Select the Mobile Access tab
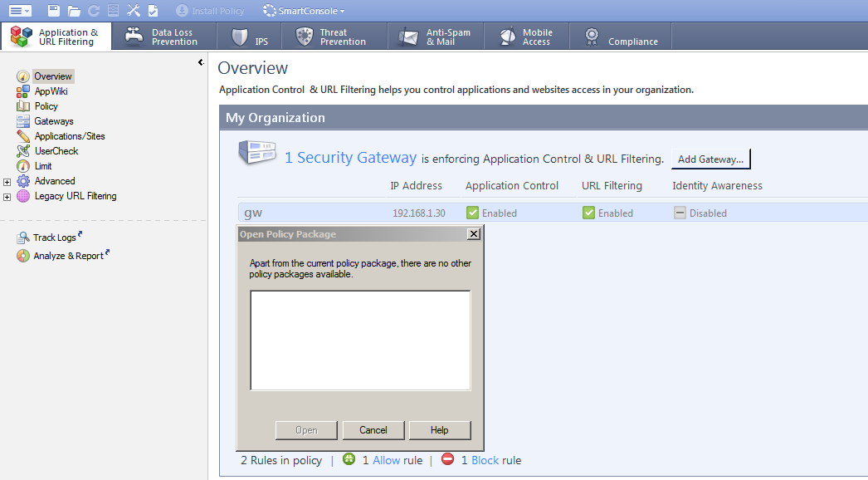The height and width of the screenshot is (480, 868). pos(526,37)
